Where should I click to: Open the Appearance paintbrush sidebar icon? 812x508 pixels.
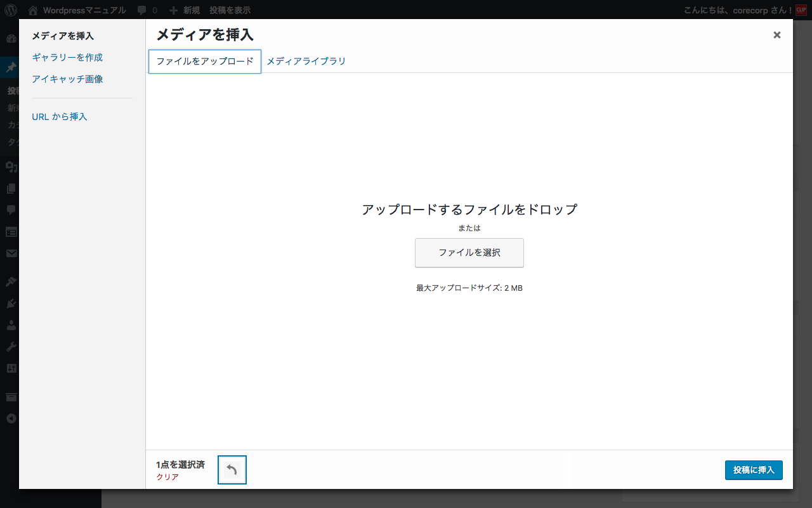[x=11, y=281]
